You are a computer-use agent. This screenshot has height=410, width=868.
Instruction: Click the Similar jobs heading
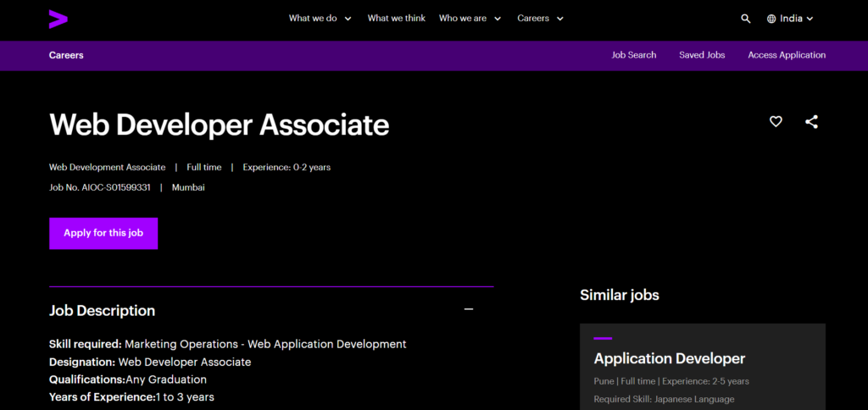point(619,295)
